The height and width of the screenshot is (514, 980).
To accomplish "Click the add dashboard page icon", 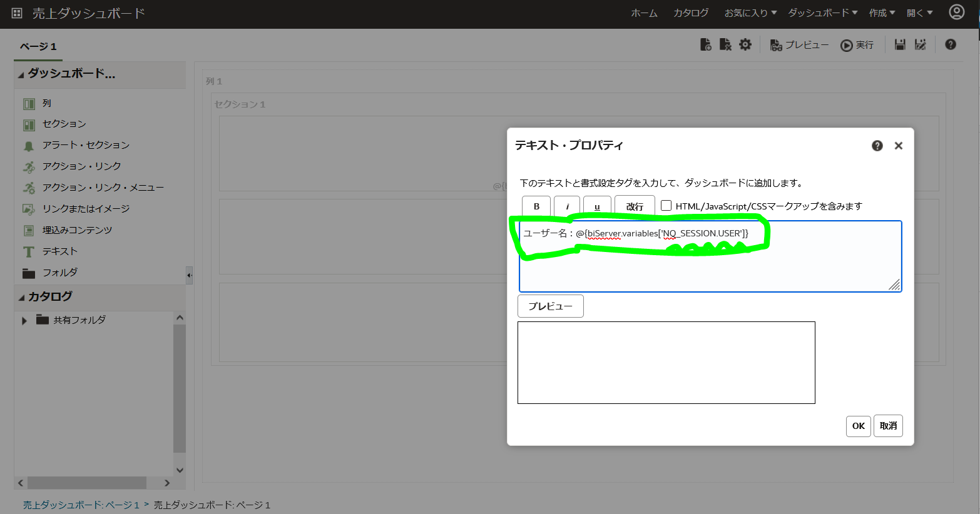I will coord(705,44).
